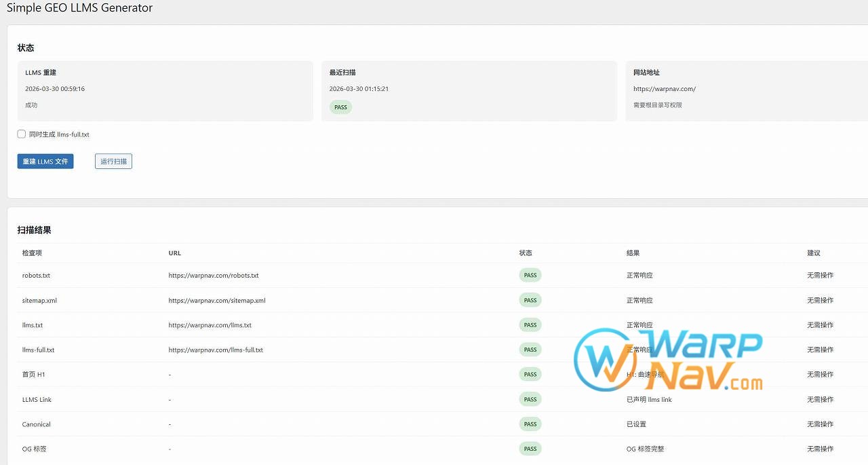Click the PASS badge in 首页 H1 row
This screenshot has height=465, width=868.
530,375
